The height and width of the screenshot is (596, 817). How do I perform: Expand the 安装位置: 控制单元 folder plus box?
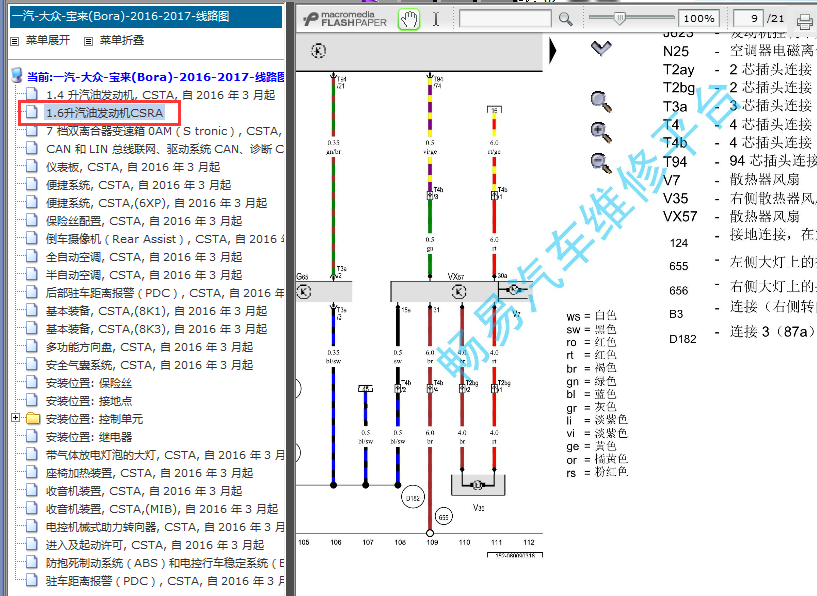pyautogui.click(x=15, y=418)
